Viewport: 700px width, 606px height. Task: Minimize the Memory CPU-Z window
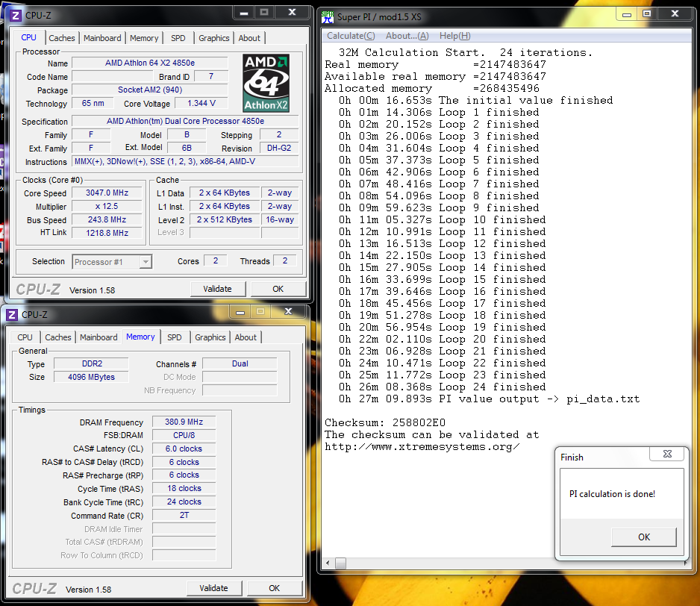point(240,312)
